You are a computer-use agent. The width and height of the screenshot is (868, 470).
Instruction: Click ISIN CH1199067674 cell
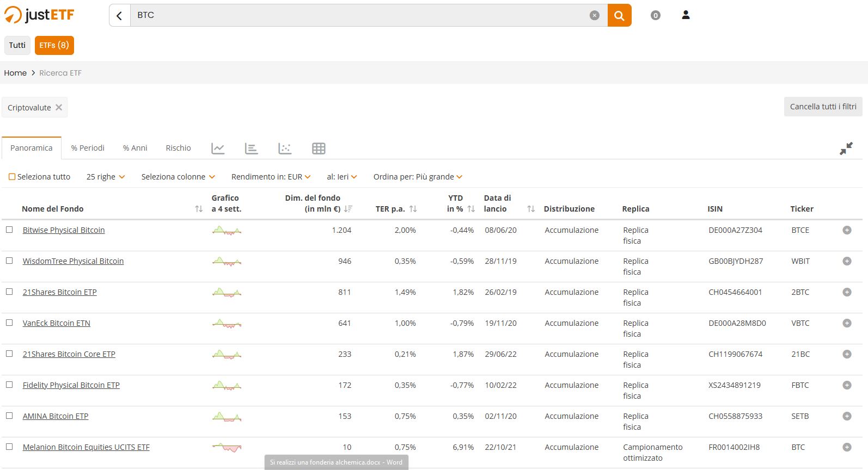coord(735,354)
